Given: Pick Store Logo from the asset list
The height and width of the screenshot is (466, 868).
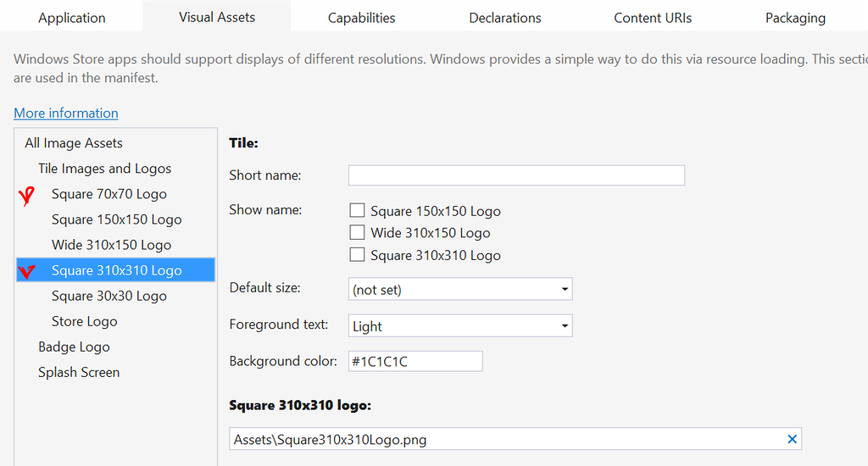Looking at the screenshot, I should click(x=84, y=321).
